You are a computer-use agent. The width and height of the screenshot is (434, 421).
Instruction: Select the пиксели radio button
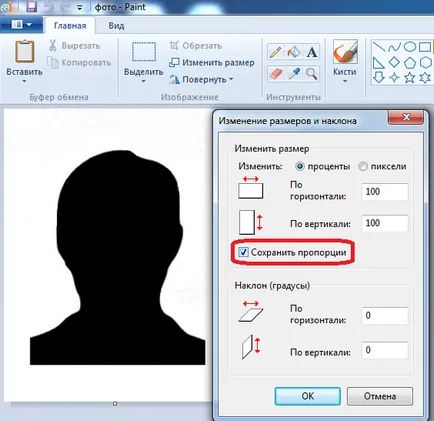point(363,166)
